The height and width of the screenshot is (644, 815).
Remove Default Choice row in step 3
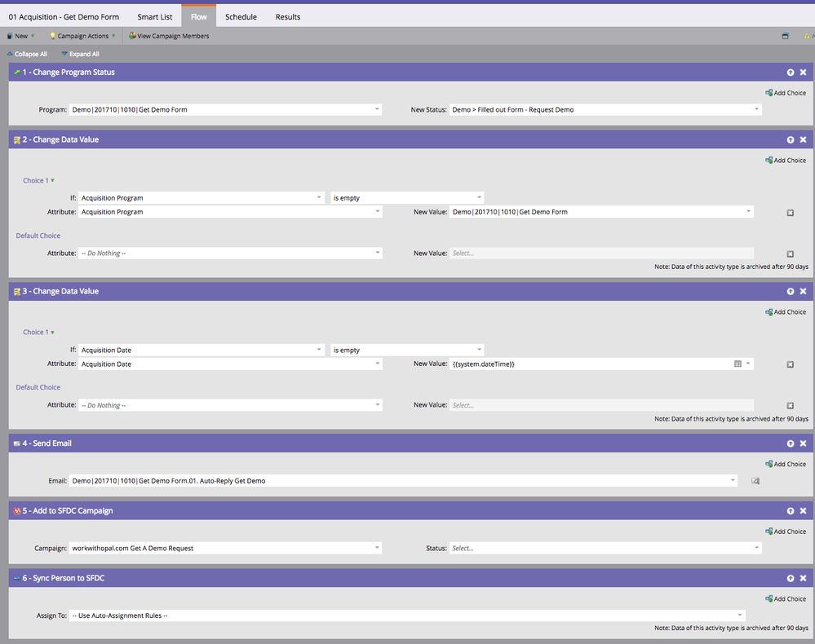[x=790, y=406]
